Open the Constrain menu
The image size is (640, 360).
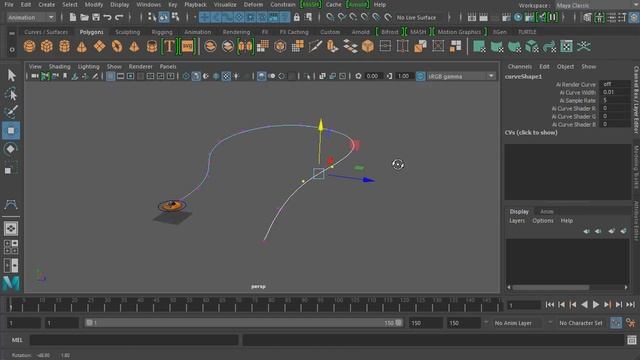(283, 4)
